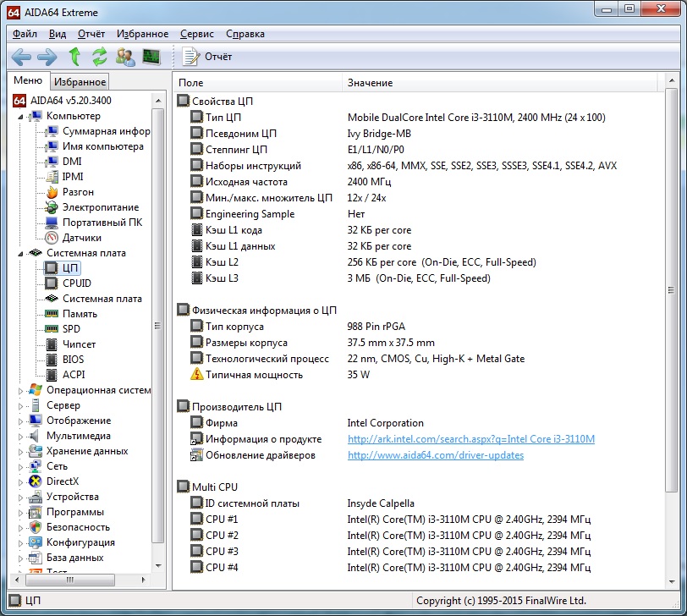The width and height of the screenshot is (687, 616).
Task: Click the Чипсет chip icon
Action: [52, 344]
